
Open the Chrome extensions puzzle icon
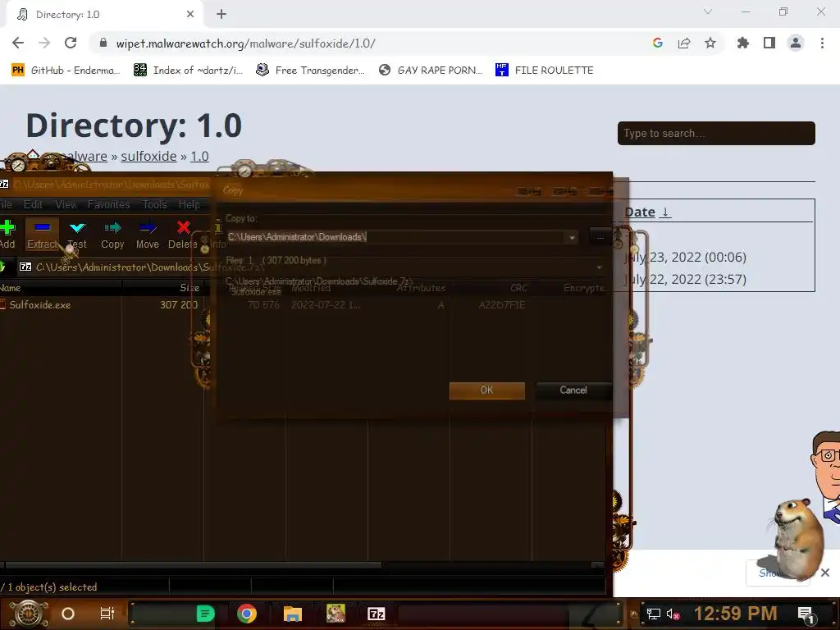pos(743,43)
